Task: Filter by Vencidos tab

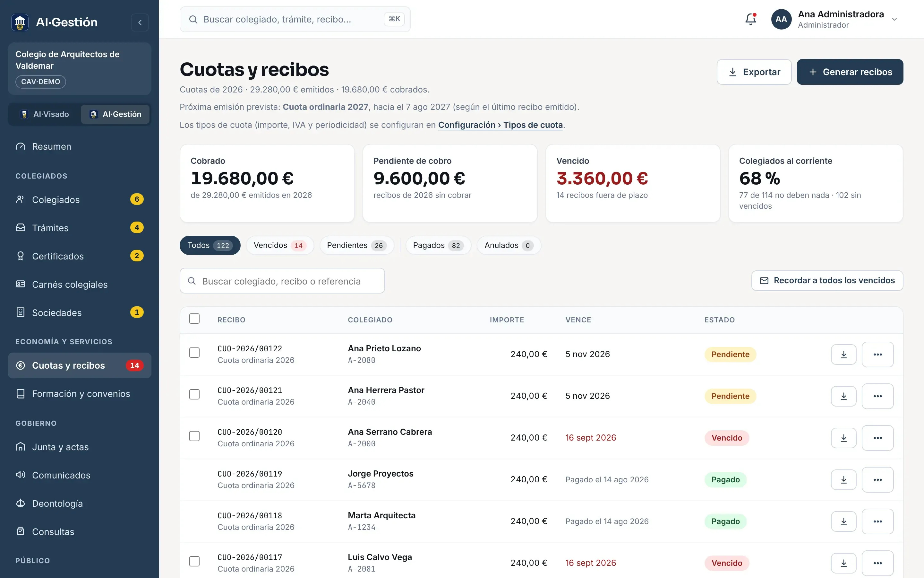Action: tap(280, 245)
